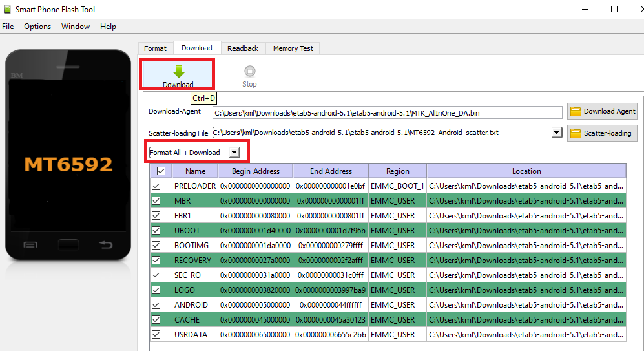Switch to the Readback tab
The image size is (644, 351).
pos(243,48)
